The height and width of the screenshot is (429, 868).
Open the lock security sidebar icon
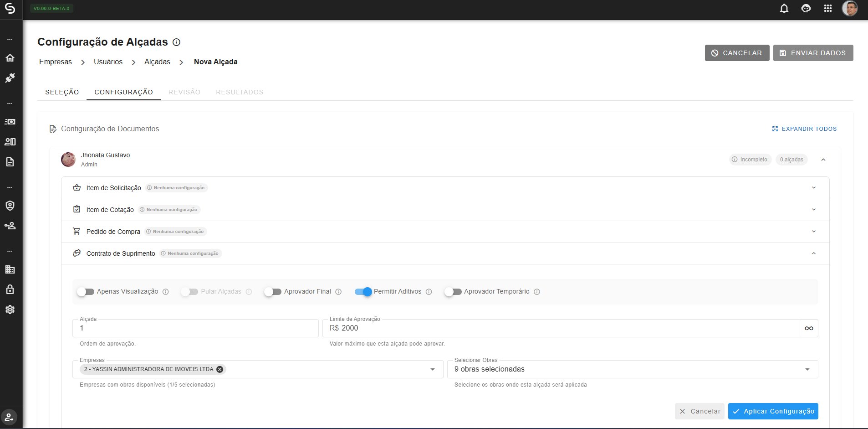pyautogui.click(x=10, y=289)
